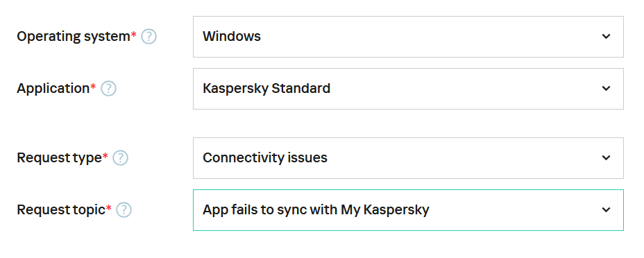Image resolution: width=644 pixels, height=258 pixels.
Task: Click the required asterisk after Request topic
Action: 108,208
